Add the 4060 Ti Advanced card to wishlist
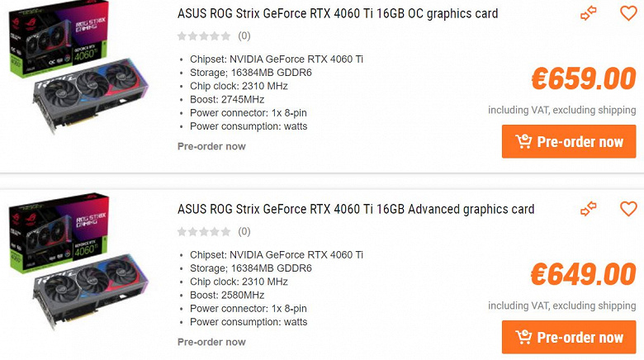Image resolution: width=644 pixels, height=360 pixels. click(628, 209)
